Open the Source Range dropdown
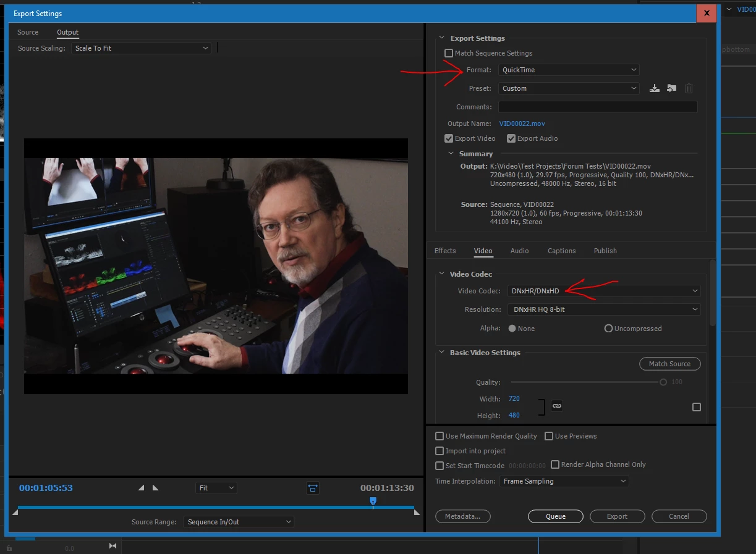This screenshot has height=554, width=756. pos(239,522)
